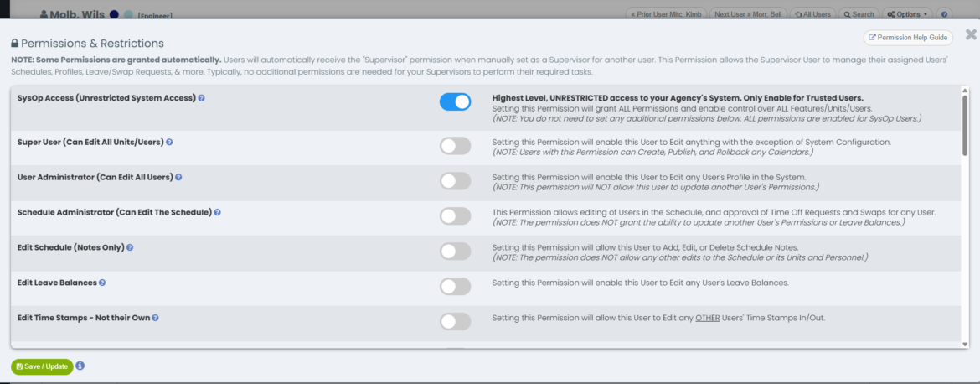Click the info icon next to Save / Update
This screenshot has width=980, height=384.
pos(80,366)
